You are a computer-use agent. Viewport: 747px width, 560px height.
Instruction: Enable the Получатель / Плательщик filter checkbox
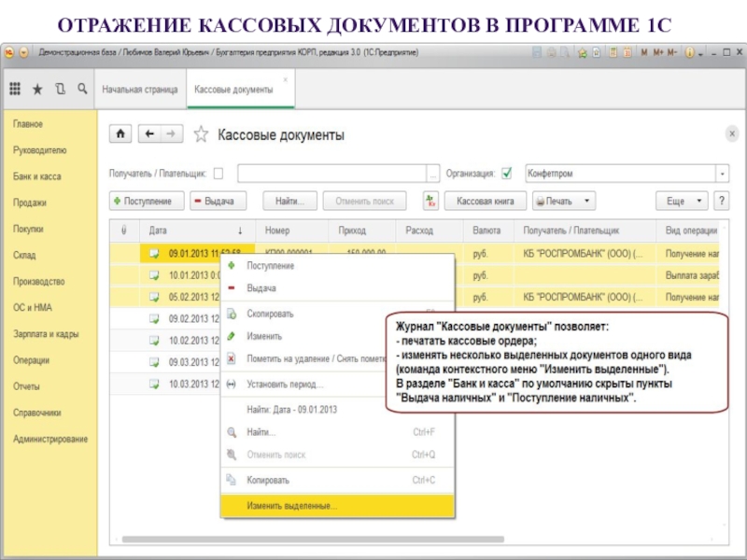click(218, 174)
